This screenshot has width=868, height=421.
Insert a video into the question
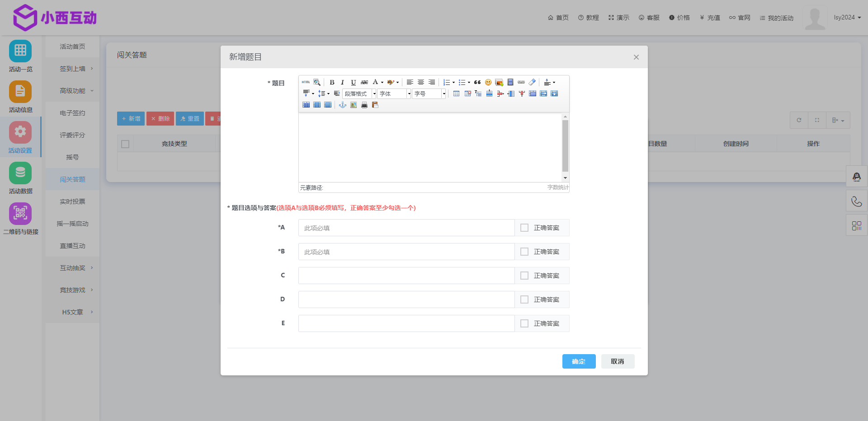coord(510,82)
